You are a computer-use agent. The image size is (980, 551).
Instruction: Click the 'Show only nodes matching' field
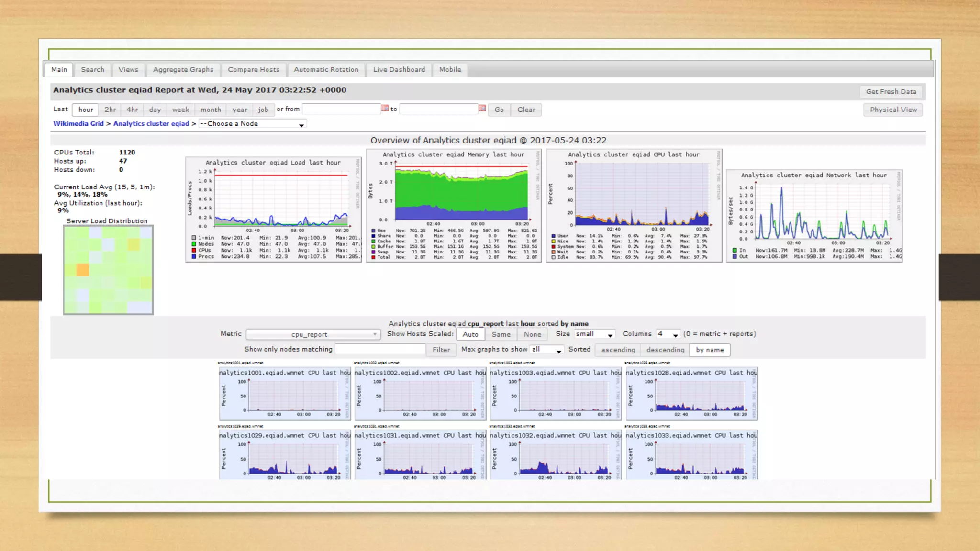point(380,350)
